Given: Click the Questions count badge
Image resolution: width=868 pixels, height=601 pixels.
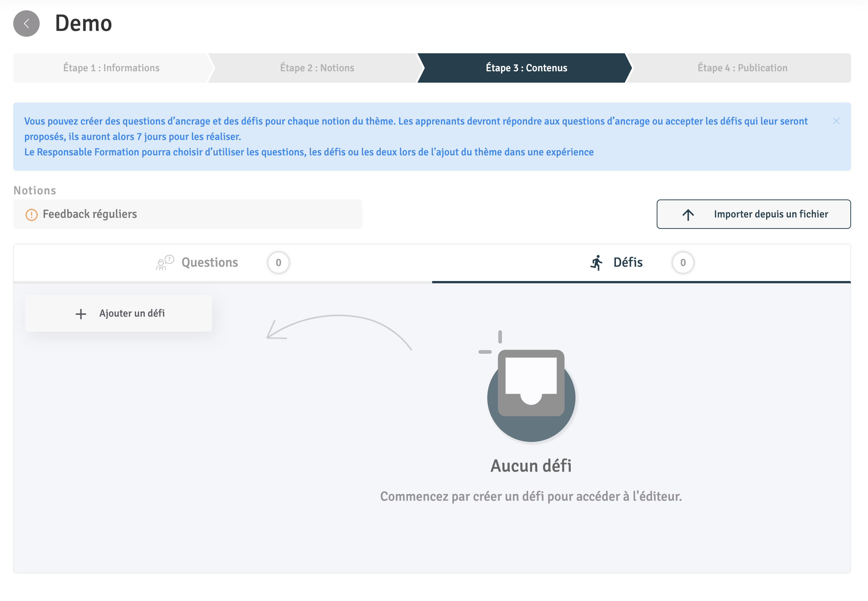Looking at the screenshot, I should (278, 262).
